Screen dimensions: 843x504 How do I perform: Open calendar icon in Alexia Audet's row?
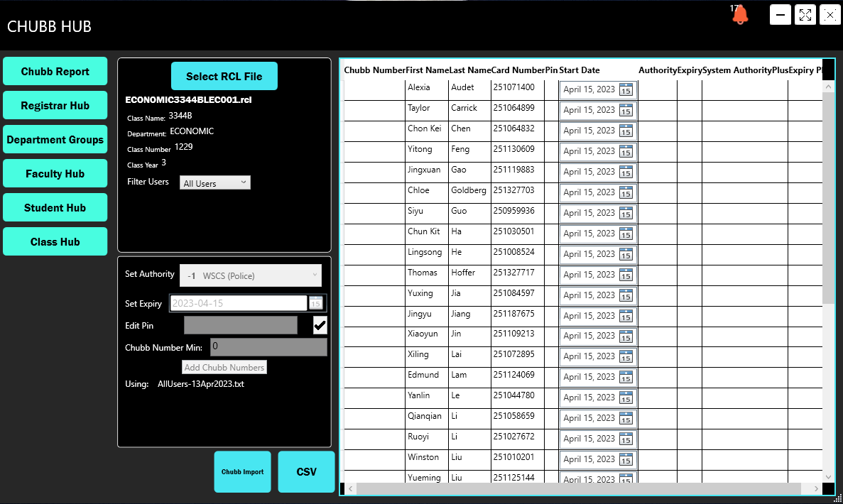[626, 89]
